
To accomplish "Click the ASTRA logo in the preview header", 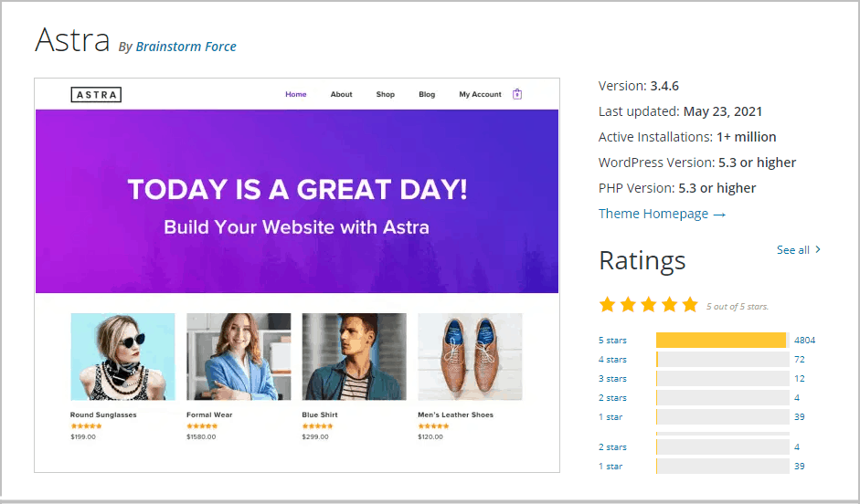I will coord(96,95).
